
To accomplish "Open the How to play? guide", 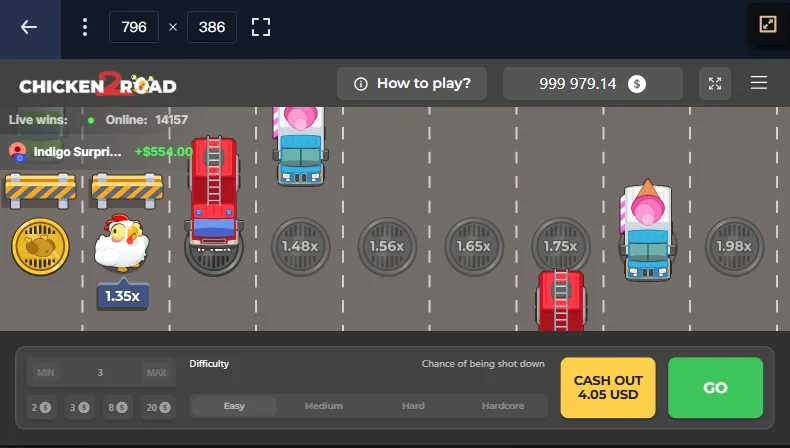I will coord(412,84).
